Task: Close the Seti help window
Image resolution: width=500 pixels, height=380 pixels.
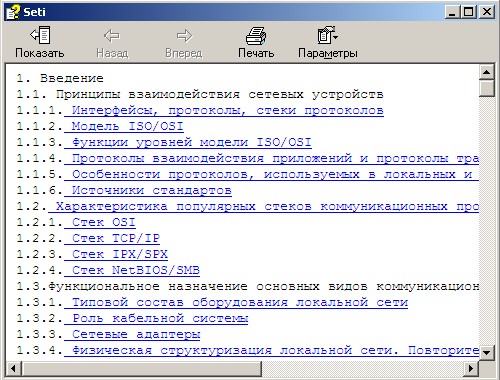Action: click(486, 12)
